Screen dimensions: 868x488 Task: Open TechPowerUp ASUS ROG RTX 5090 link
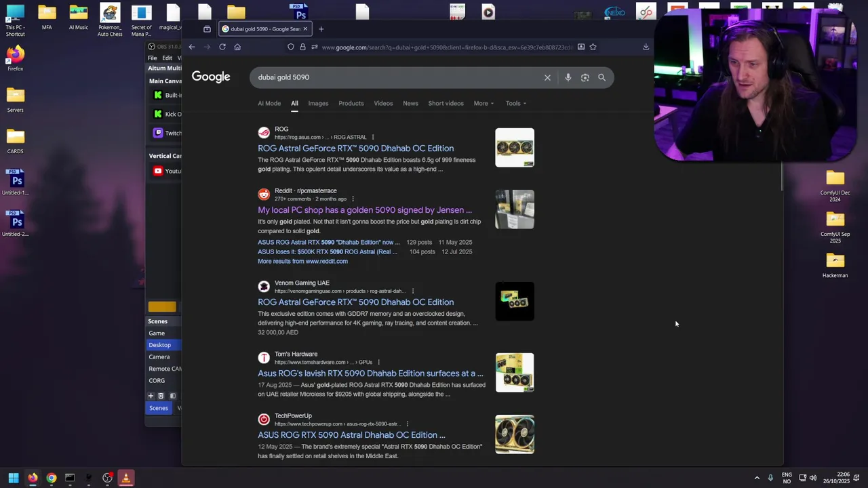point(351,435)
